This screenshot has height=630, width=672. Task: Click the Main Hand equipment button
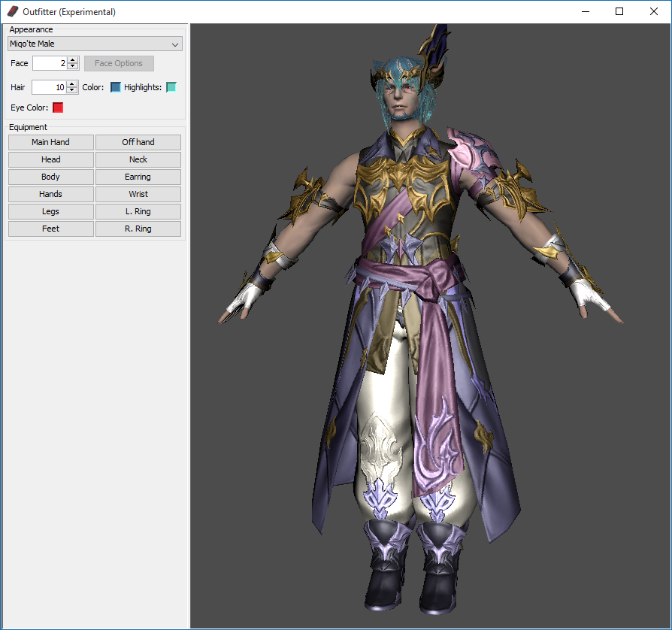click(x=51, y=142)
